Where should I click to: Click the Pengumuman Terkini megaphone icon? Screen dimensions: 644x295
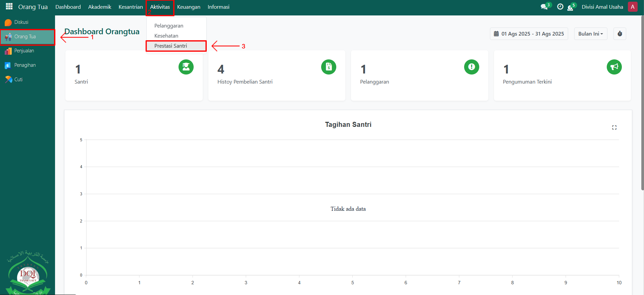click(614, 67)
